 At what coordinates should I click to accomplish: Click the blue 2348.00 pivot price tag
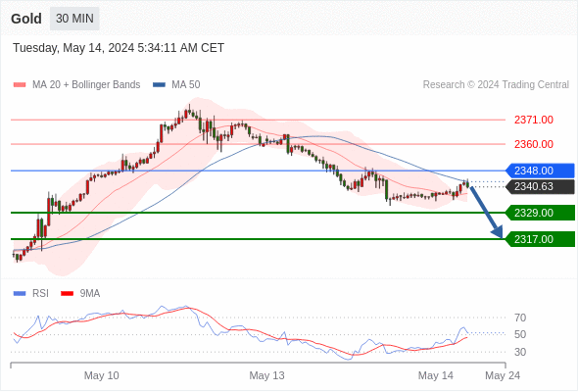(540, 171)
